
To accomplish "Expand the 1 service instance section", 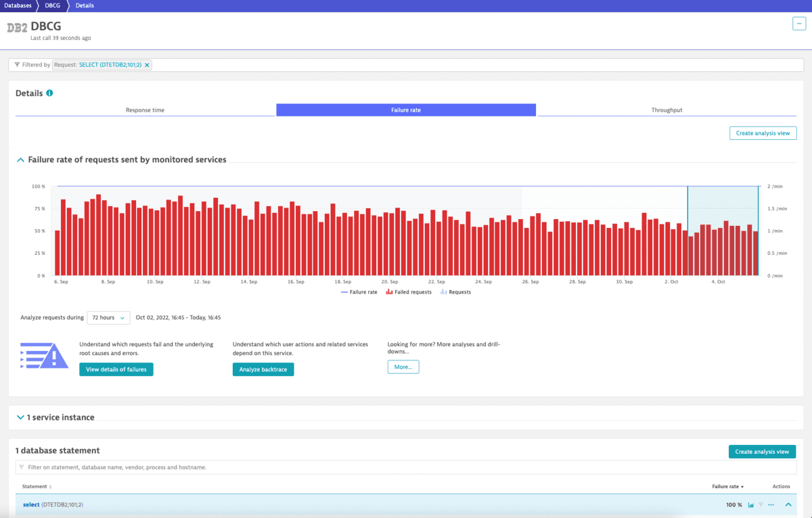I will click(20, 417).
